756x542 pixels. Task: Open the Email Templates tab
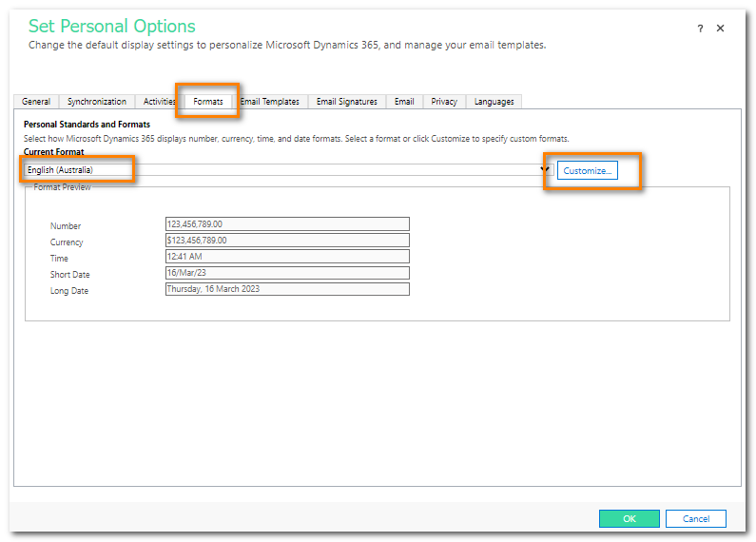(x=269, y=102)
